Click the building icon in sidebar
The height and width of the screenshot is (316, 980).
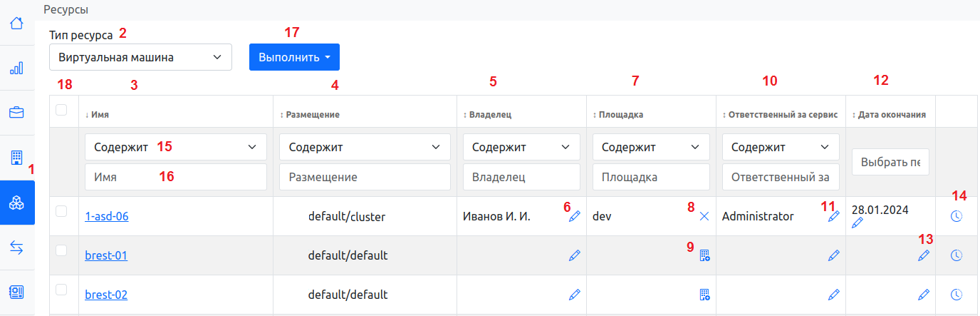click(16, 158)
